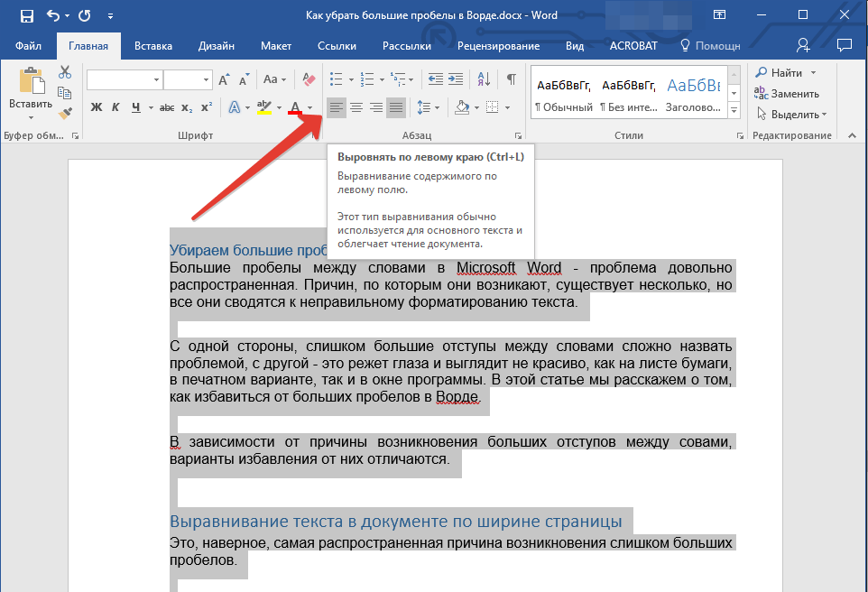868x592 pixels.
Task: Toggle paragraph marks display (¶)
Action: (x=511, y=79)
